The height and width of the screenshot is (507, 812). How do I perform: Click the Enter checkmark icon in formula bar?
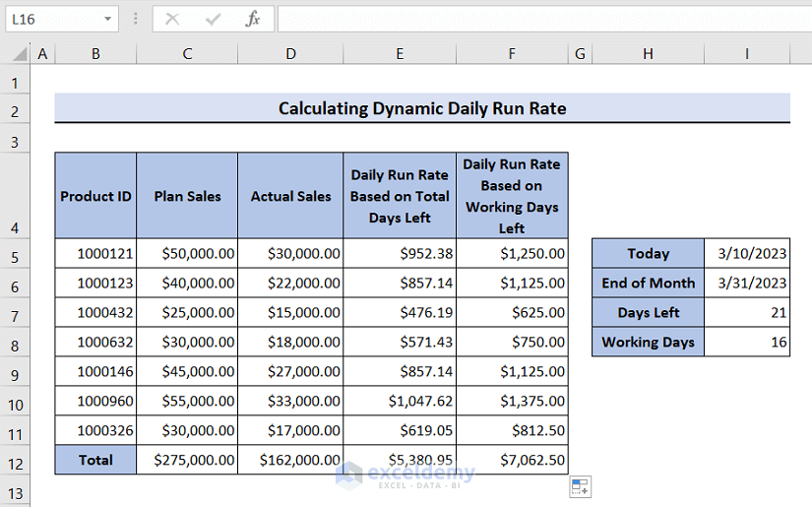pyautogui.click(x=213, y=19)
